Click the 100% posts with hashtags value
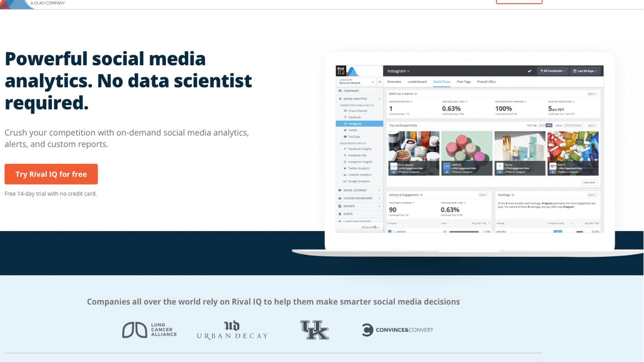Image resolution: width=644 pixels, height=362 pixels. 504,109
